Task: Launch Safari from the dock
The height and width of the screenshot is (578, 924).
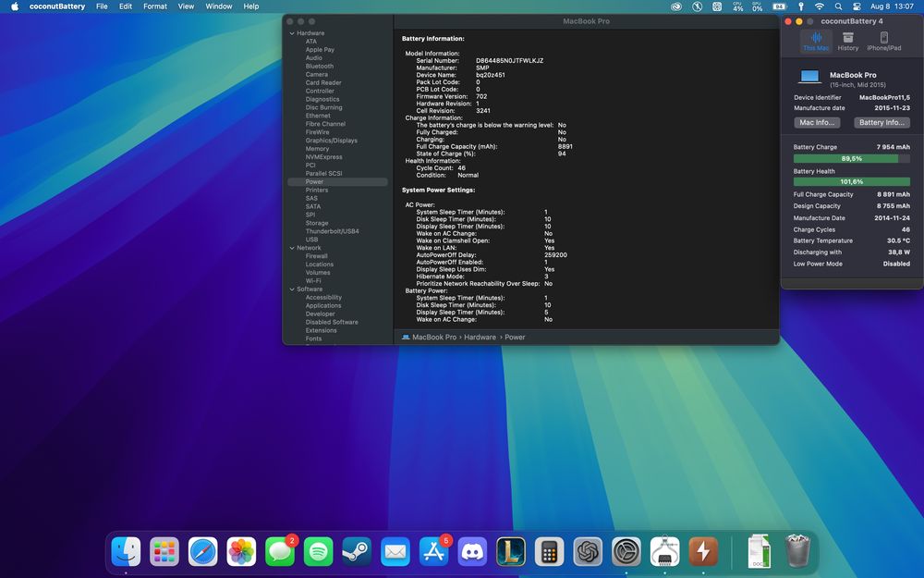Action: 202,552
